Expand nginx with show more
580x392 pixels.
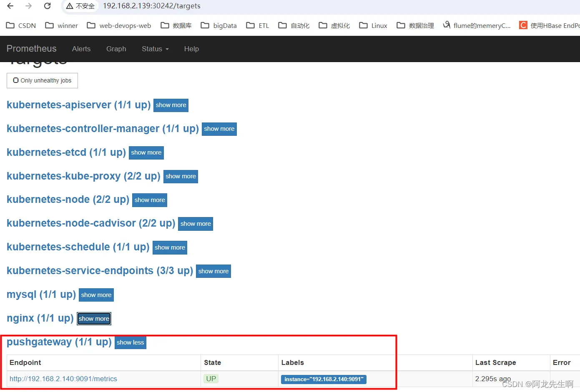tap(94, 319)
